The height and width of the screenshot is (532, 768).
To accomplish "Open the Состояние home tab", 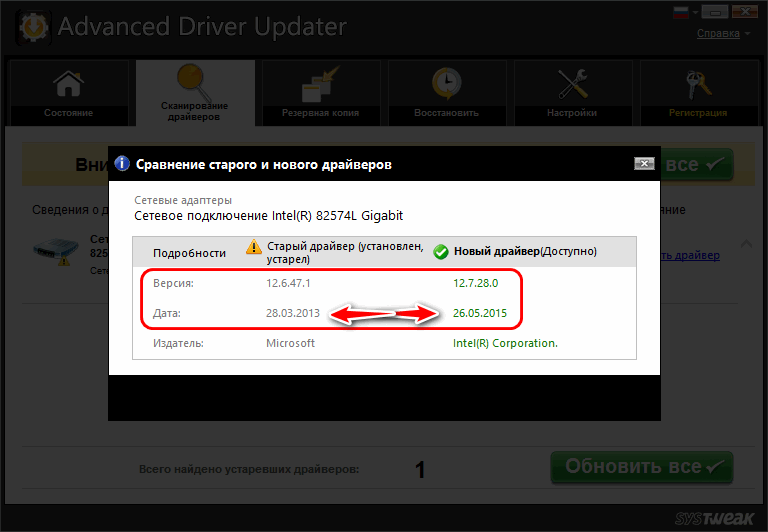I will [69, 93].
